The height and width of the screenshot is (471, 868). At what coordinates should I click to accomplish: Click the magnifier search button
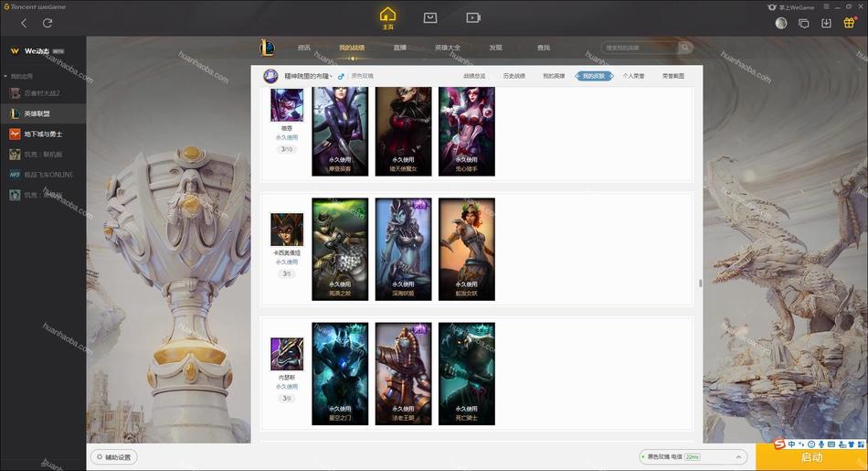tap(685, 48)
